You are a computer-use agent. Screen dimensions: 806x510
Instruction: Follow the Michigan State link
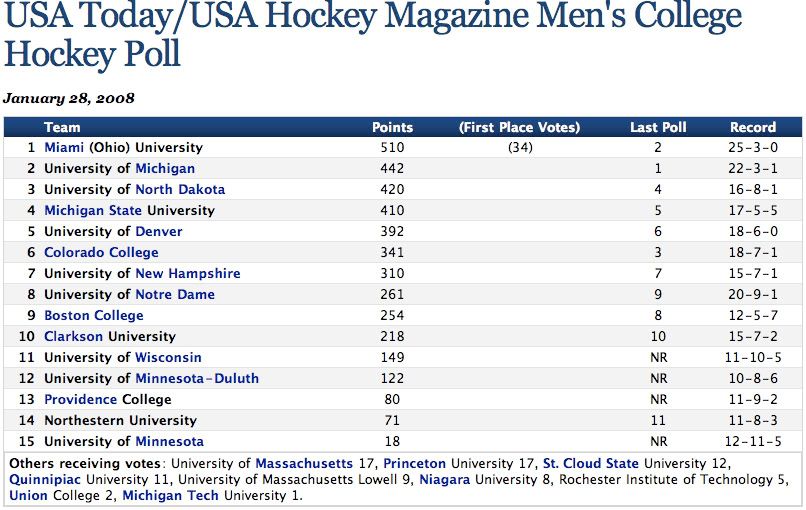click(x=93, y=211)
